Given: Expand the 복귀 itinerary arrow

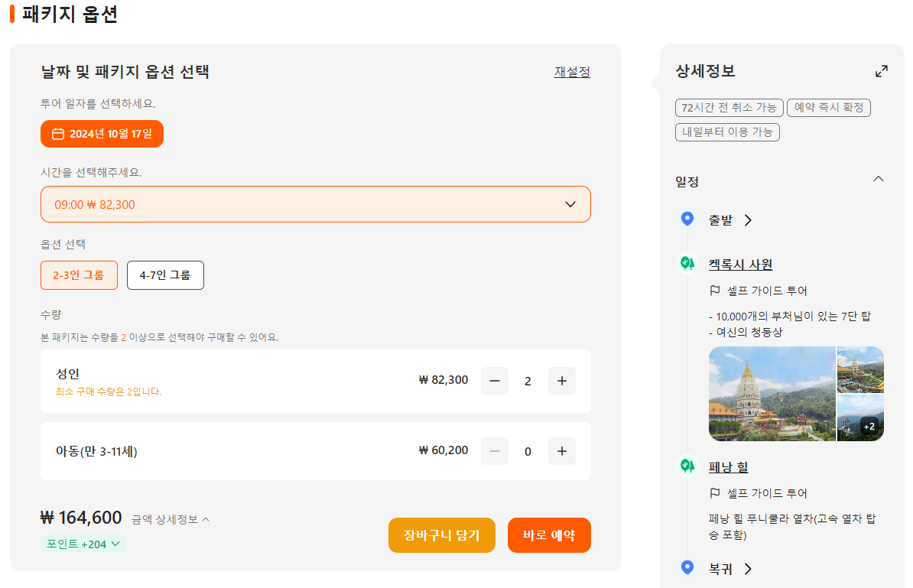Looking at the screenshot, I should pos(749,569).
